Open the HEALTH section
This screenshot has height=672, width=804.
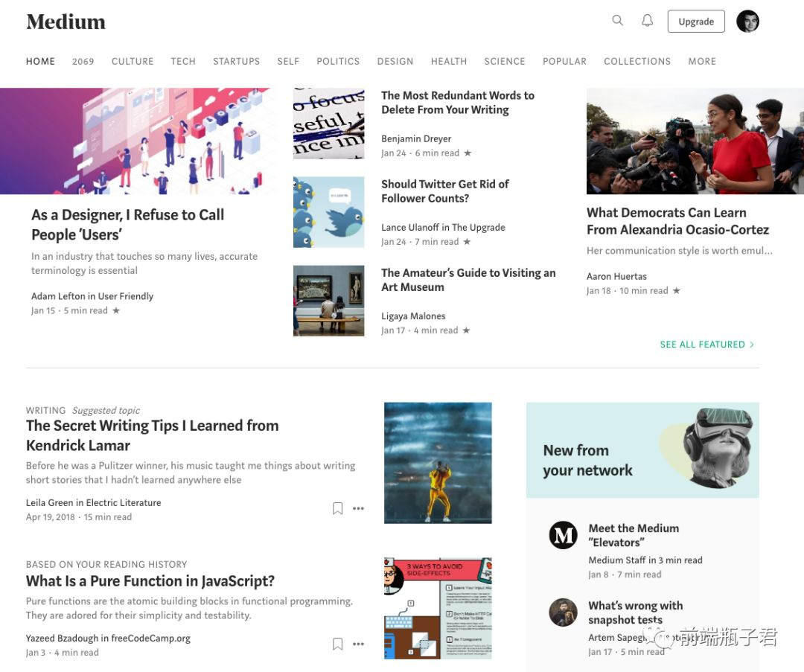click(449, 62)
